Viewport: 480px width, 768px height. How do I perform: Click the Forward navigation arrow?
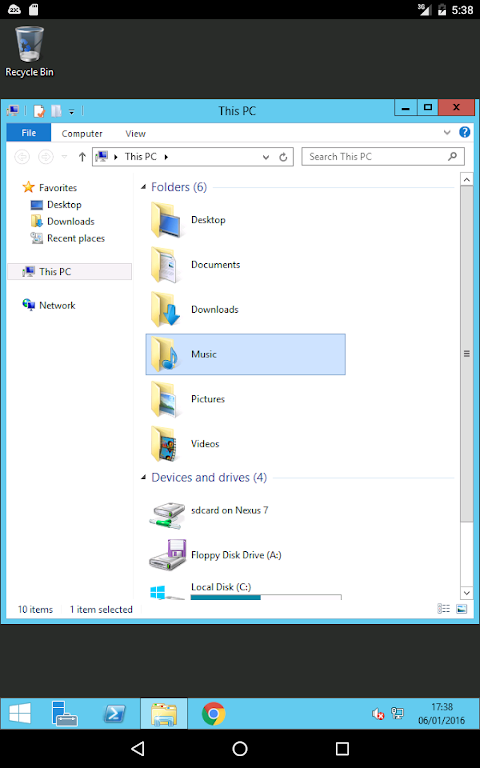pos(46,157)
